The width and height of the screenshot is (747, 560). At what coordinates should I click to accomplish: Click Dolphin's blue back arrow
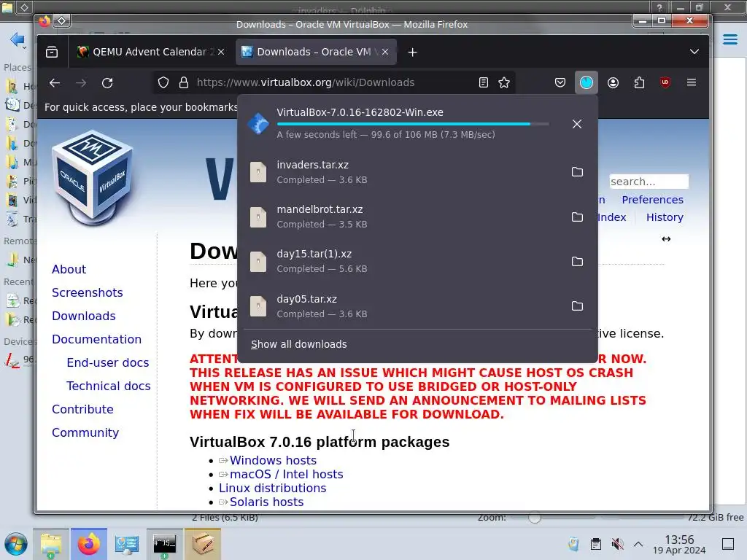pyautogui.click(x=18, y=39)
